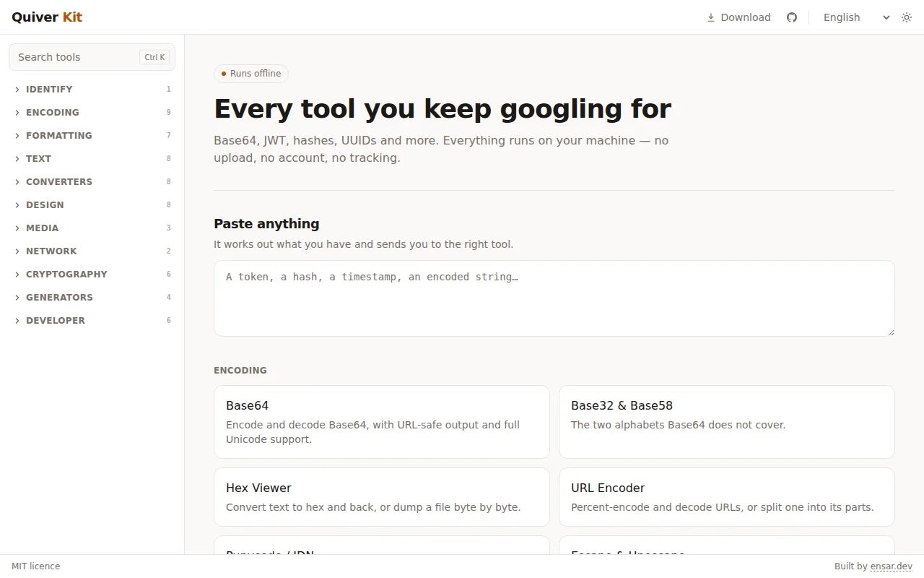Click the Quiver Kit logo
924x578 pixels.
[47, 17]
